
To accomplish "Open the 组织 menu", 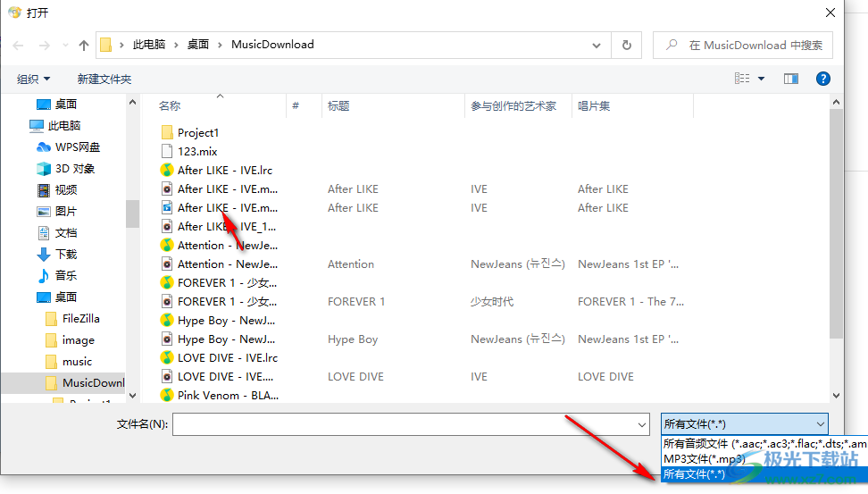I will pyautogui.click(x=33, y=80).
